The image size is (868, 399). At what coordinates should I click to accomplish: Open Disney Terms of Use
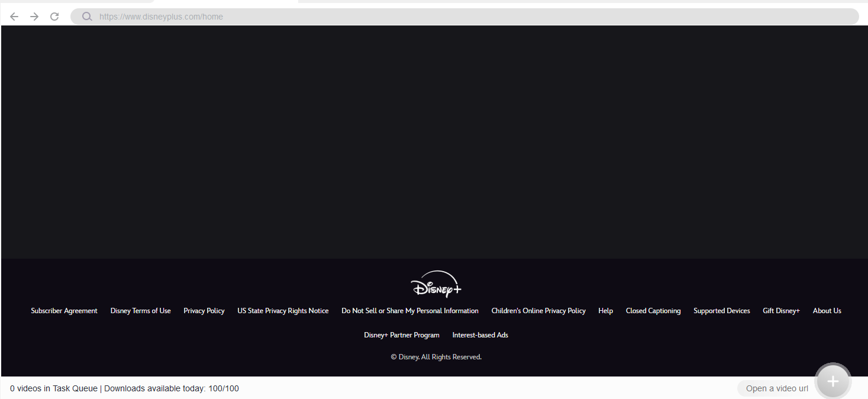click(x=140, y=311)
